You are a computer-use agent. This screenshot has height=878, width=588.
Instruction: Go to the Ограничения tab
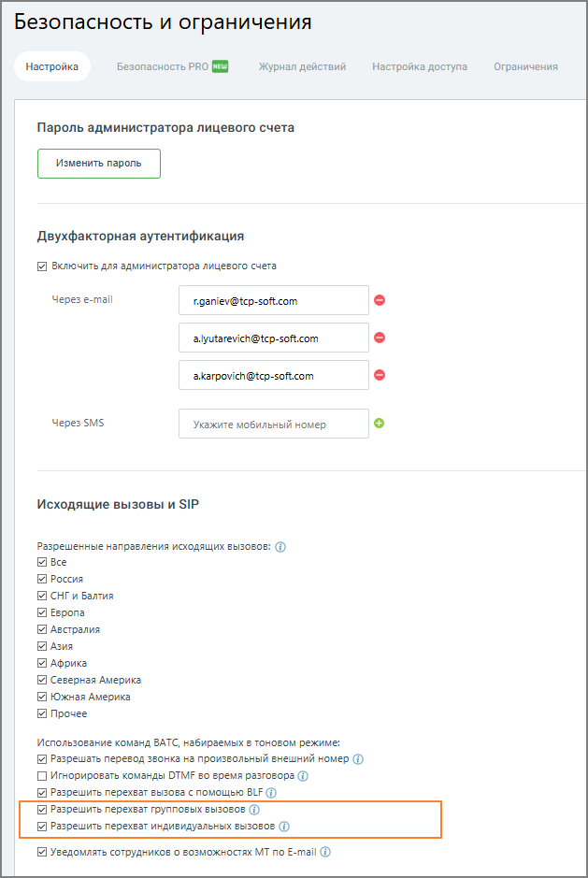pyautogui.click(x=526, y=66)
